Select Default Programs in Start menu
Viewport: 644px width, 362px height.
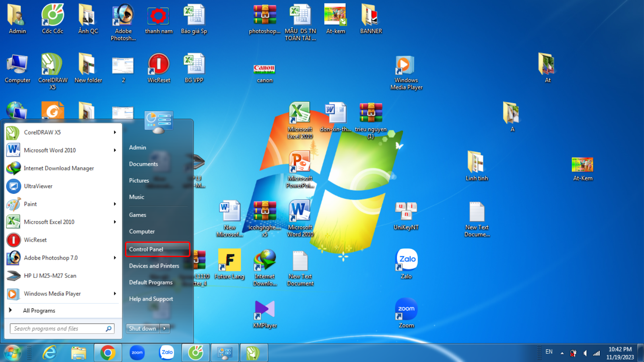click(x=151, y=282)
